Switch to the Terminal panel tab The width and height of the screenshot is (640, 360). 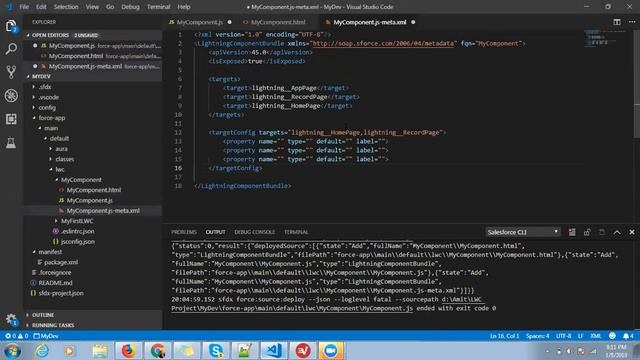296,232
